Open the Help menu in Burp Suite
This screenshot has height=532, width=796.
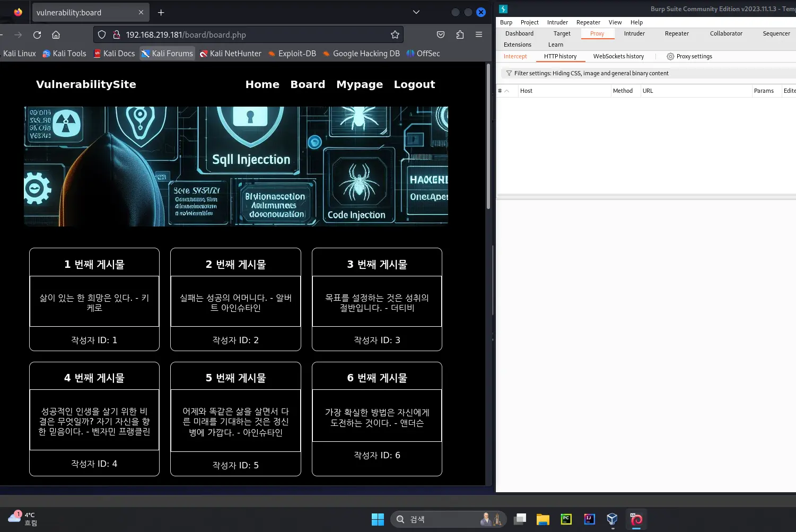(636, 22)
